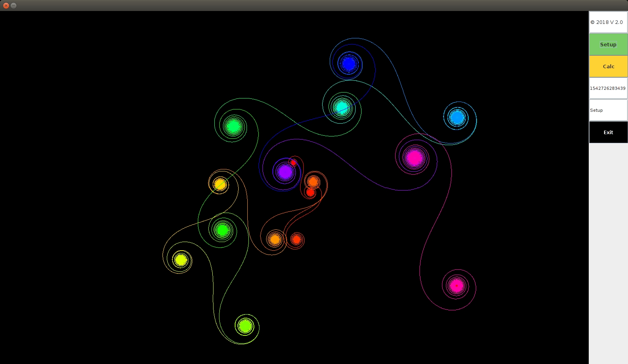Click the © 2018 V 2.0 label
628x364 pixels.
(x=608, y=22)
